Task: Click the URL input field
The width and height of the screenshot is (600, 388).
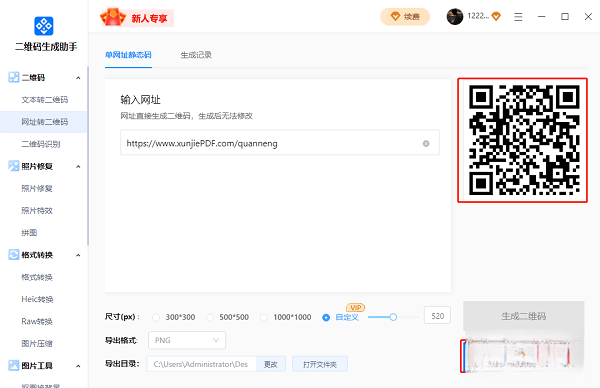Action: click(x=280, y=143)
